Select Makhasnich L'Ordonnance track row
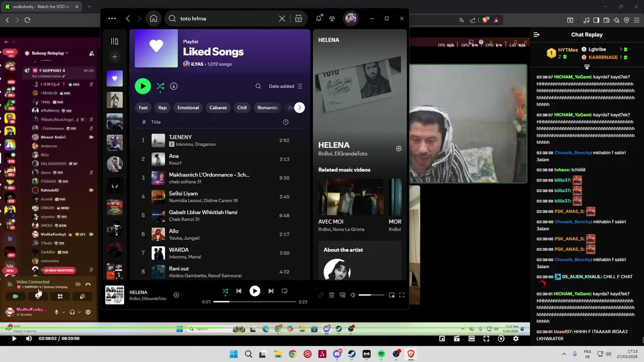The width and height of the screenshot is (644, 362). coord(220,178)
